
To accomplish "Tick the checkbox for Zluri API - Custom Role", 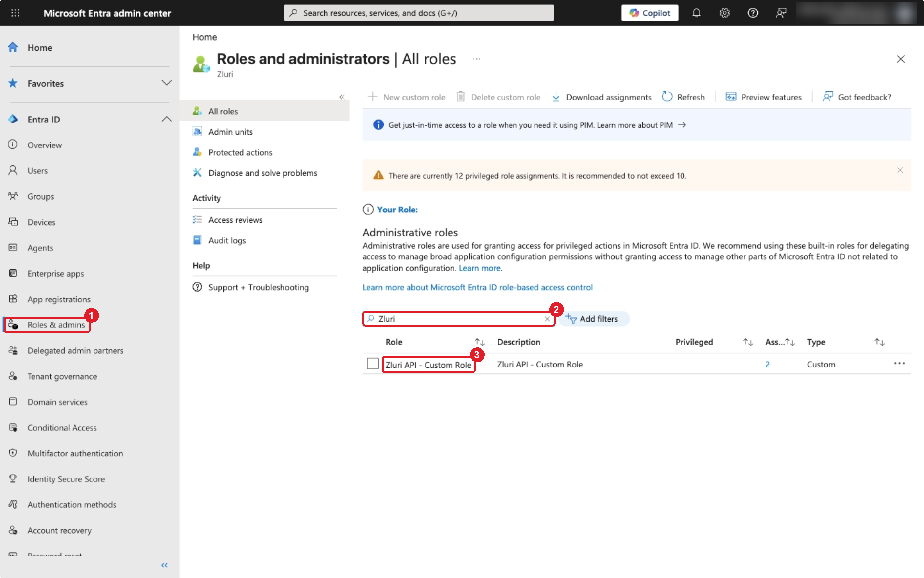I will 373,364.
